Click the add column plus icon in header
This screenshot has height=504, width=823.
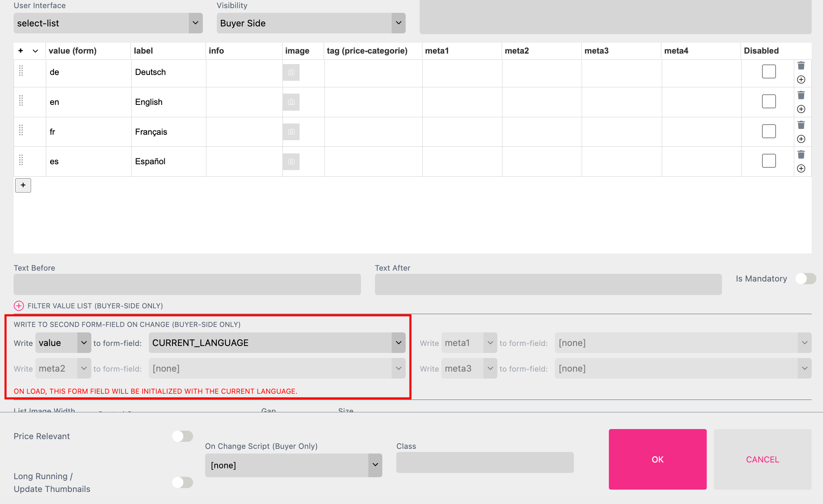[20, 50]
